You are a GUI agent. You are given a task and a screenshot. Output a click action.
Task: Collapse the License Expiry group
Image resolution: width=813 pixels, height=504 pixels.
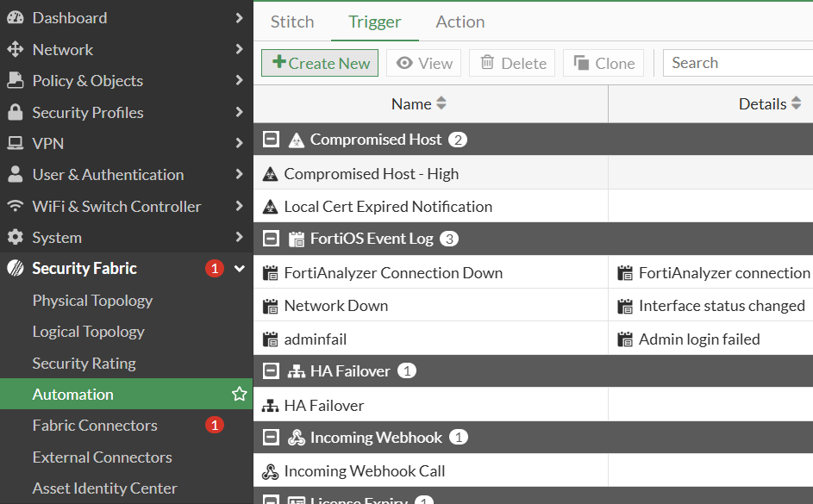pos(271,500)
